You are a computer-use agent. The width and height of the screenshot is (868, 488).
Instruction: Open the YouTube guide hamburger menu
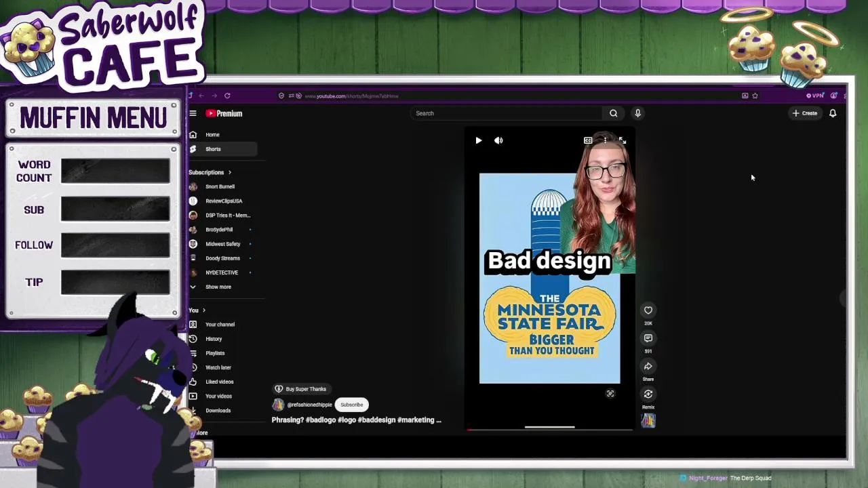point(193,113)
